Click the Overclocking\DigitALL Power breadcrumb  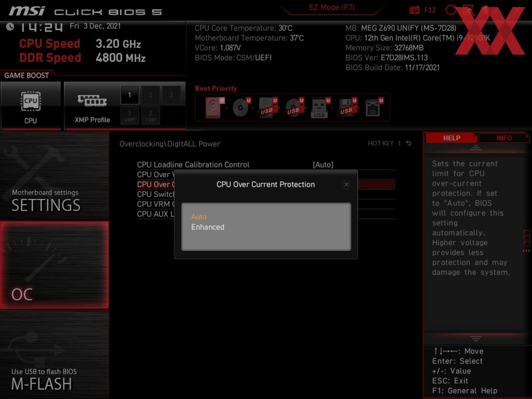(170, 144)
